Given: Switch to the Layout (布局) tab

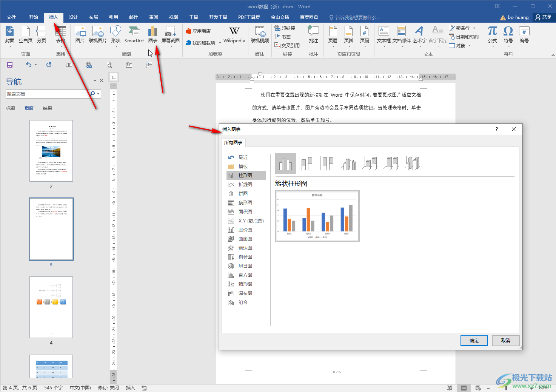Looking at the screenshot, I should tap(94, 17).
